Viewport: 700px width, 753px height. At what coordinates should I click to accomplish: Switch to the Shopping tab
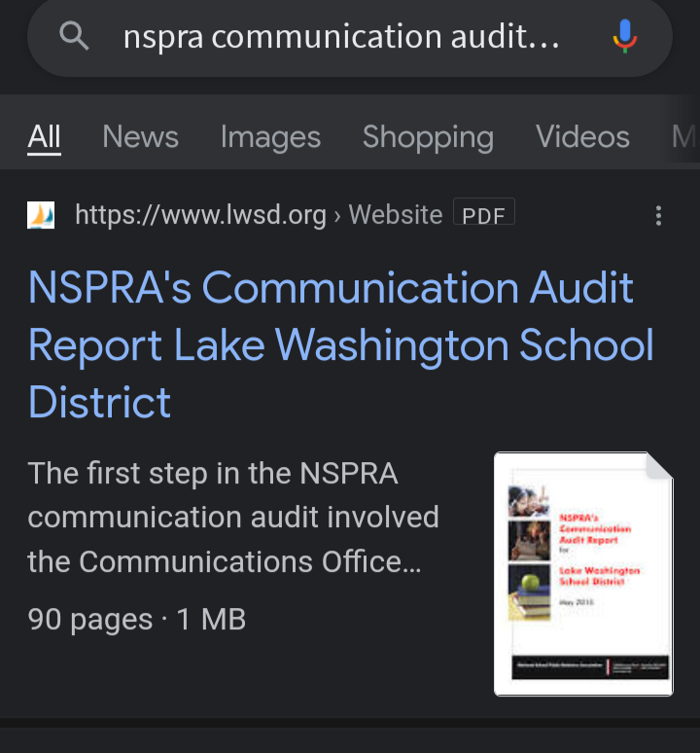point(428,137)
